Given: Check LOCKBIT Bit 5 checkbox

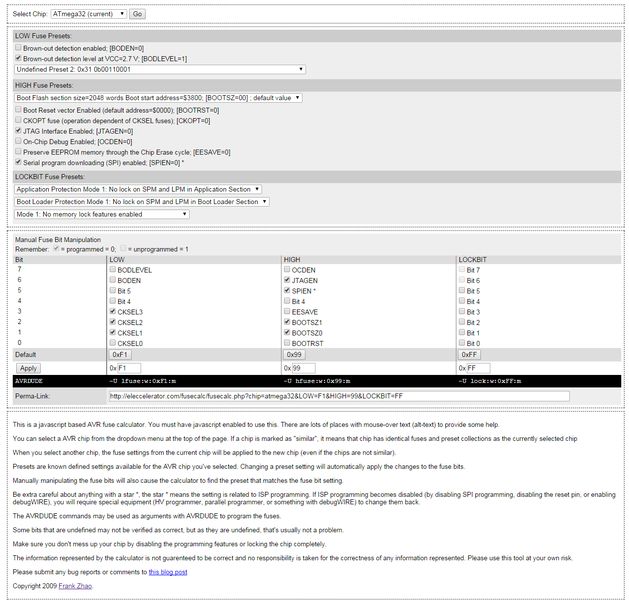Looking at the screenshot, I should [x=462, y=290].
